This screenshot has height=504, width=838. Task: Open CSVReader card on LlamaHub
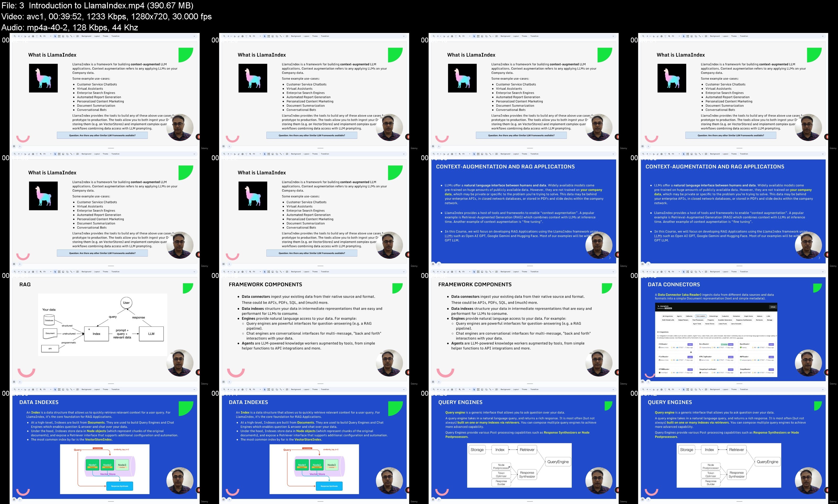(676, 346)
